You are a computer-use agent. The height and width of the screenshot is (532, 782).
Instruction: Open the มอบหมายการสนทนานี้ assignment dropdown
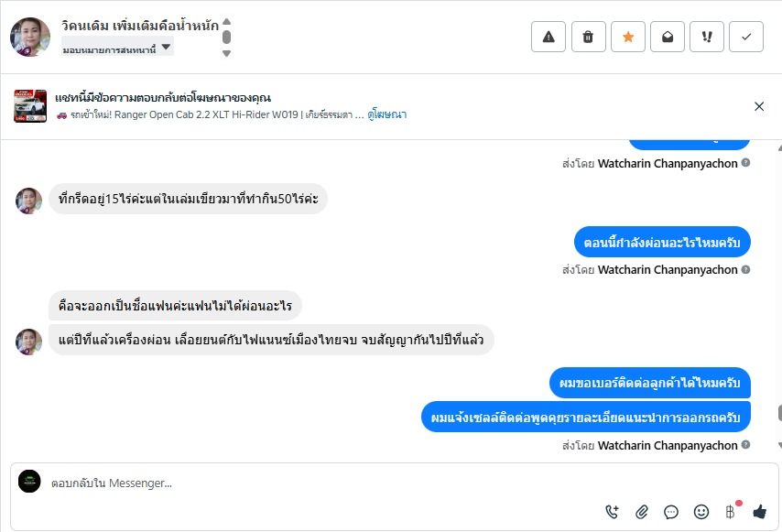coord(117,48)
